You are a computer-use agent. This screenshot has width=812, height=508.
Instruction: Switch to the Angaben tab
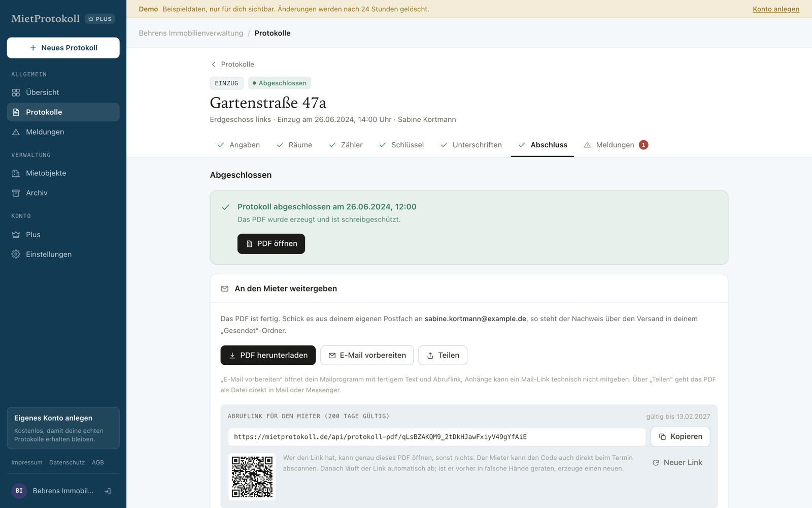238,145
